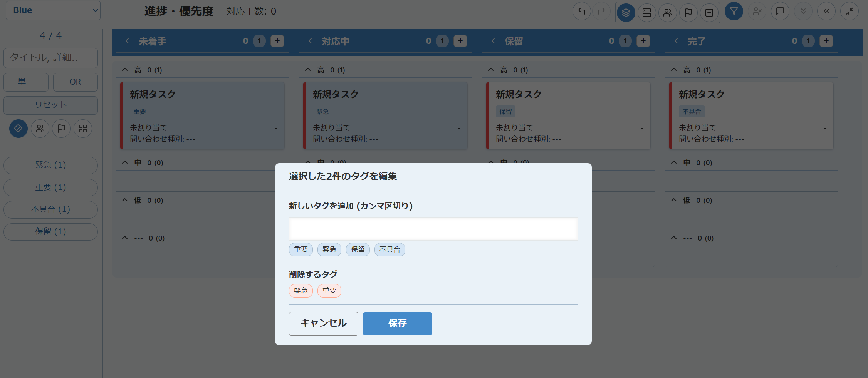
Task: Add a task to 保留 column
Action: [643, 41]
